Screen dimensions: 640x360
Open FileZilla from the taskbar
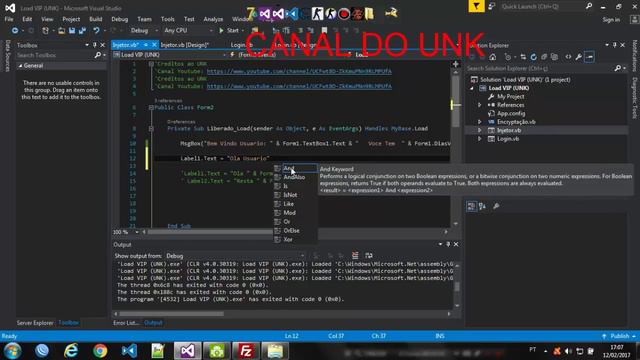246,351
